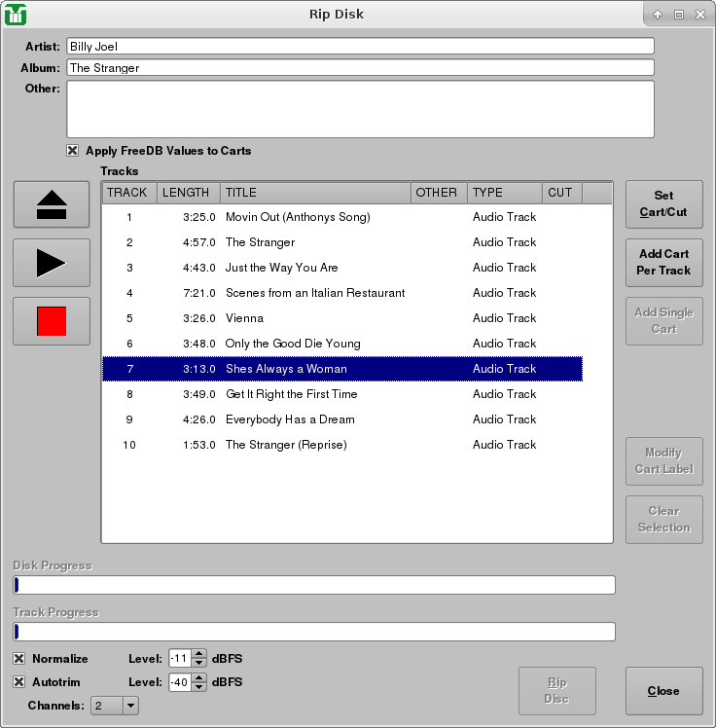The image size is (716, 728).
Task: Open the Channels dropdown
Action: click(x=115, y=706)
